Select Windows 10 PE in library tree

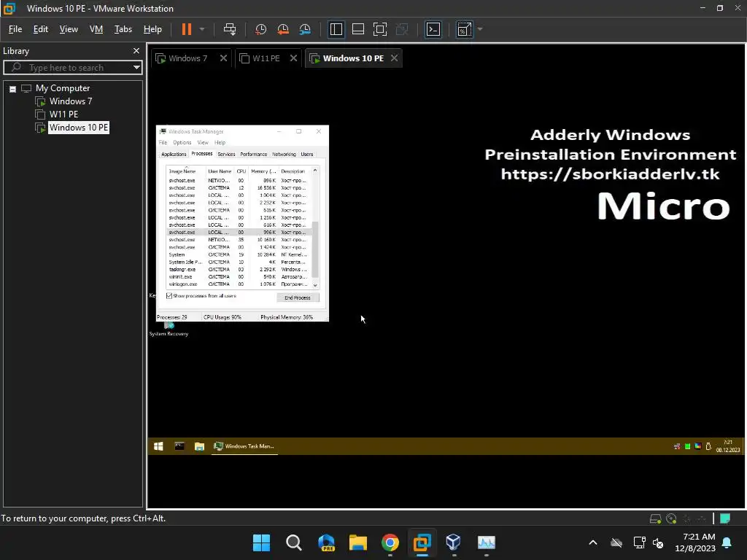[79, 128]
